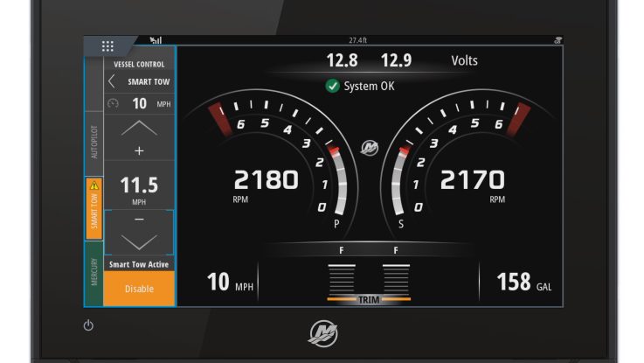Tap the Mercury logo on the bottom bezel
The image size is (644, 363).
(x=322, y=332)
